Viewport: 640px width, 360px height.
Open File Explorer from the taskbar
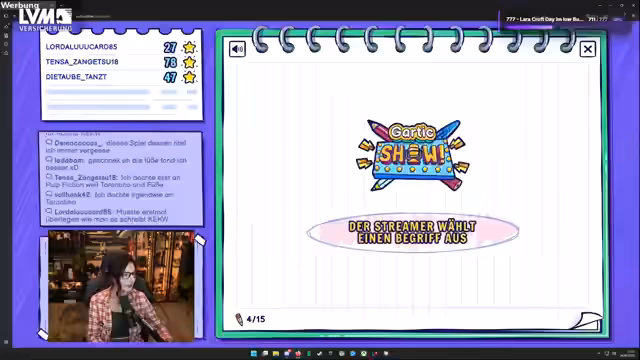click(276, 353)
